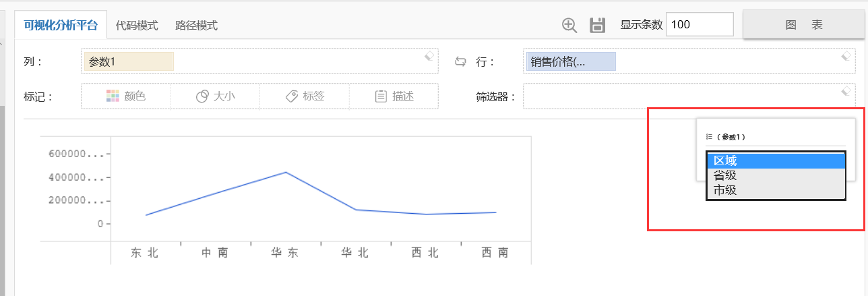Clear the 行 field with its eraser icon
This screenshot has width=868, height=296.
point(847,57)
